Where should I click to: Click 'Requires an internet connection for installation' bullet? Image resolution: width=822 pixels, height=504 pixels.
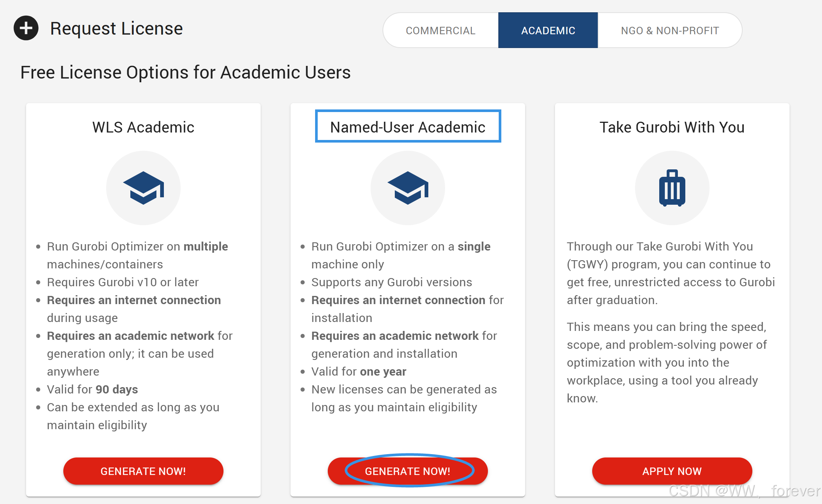click(407, 309)
